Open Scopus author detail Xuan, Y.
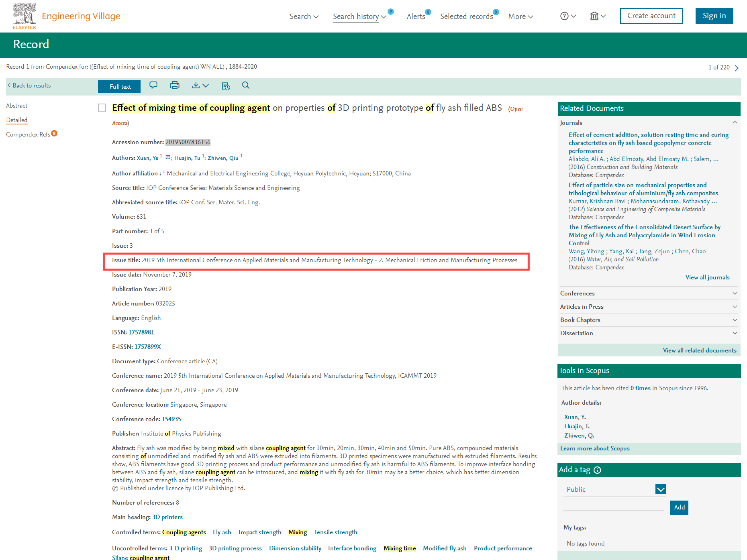The width and height of the screenshot is (747, 560). [x=575, y=417]
